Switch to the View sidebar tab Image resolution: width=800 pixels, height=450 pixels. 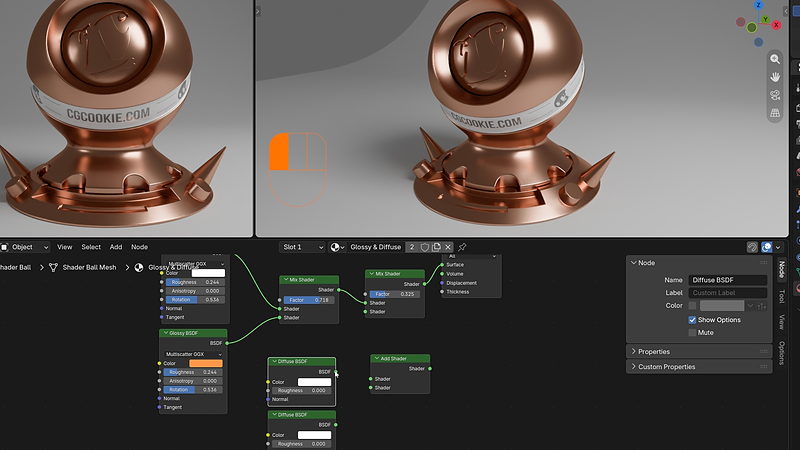[781, 322]
